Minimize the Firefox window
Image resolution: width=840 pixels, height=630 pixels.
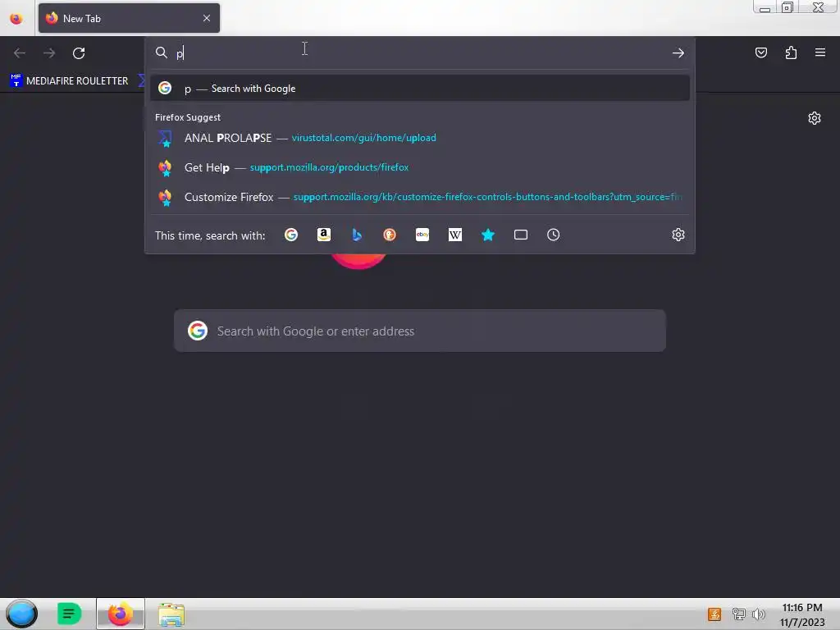click(765, 7)
